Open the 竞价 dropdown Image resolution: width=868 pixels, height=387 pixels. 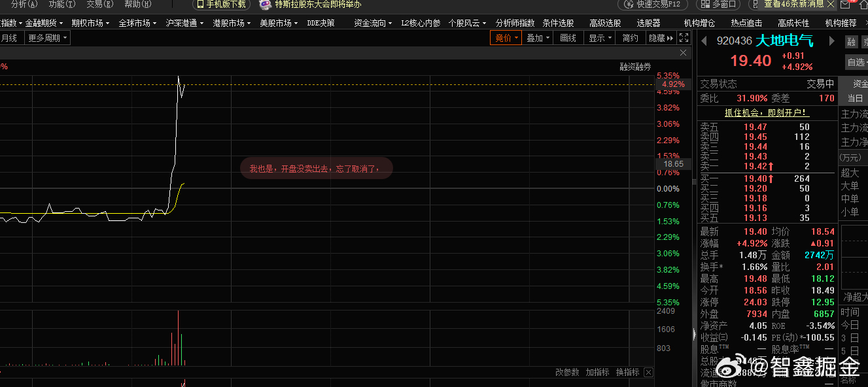click(x=506, y=37)
